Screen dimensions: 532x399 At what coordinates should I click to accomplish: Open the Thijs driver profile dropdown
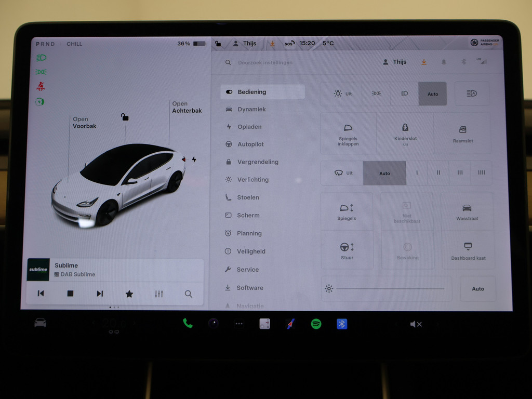click(395, 62)
